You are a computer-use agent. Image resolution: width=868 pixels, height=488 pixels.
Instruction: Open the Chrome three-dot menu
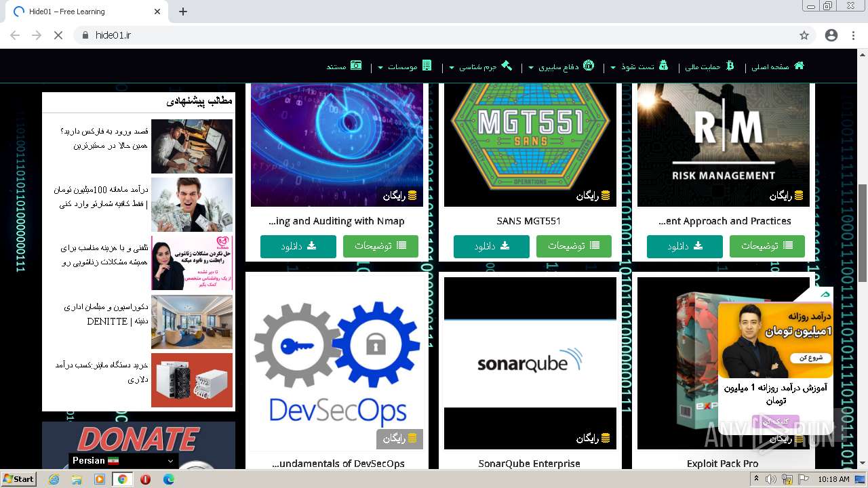pos(853,35)
